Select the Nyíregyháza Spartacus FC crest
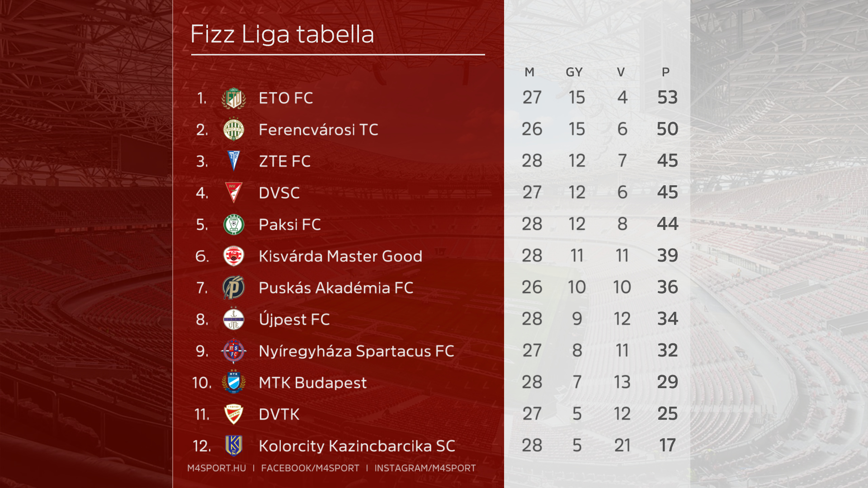The height and width of the screenshot is (488, 868). click(x=234, y=351)
